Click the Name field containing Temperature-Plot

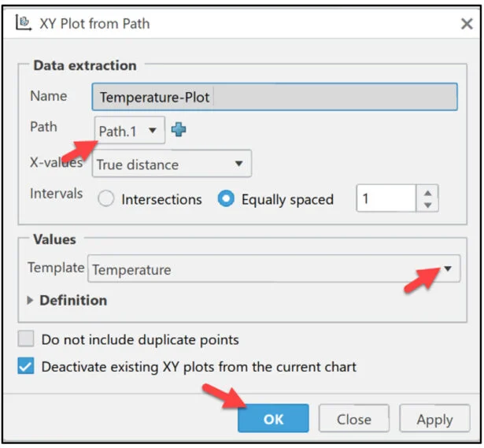274,98
